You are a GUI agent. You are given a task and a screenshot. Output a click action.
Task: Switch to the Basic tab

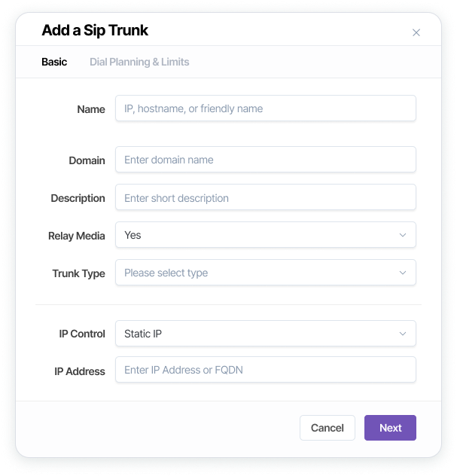click(x=54, y=62)
